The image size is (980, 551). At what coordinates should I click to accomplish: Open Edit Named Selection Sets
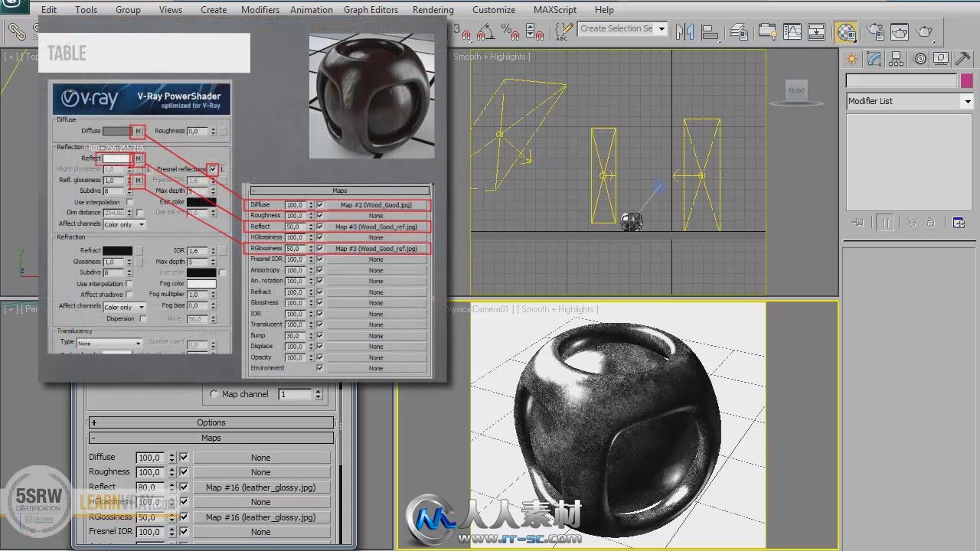point(563,31)
